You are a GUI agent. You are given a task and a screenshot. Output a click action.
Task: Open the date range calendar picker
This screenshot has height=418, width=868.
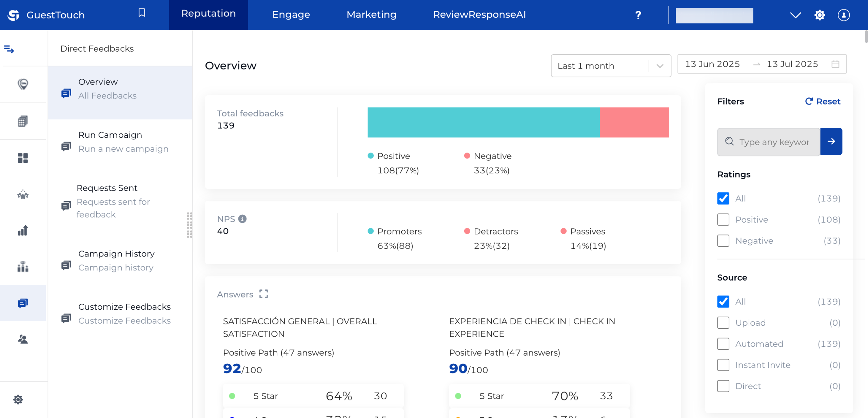click(x=835, y=64)
